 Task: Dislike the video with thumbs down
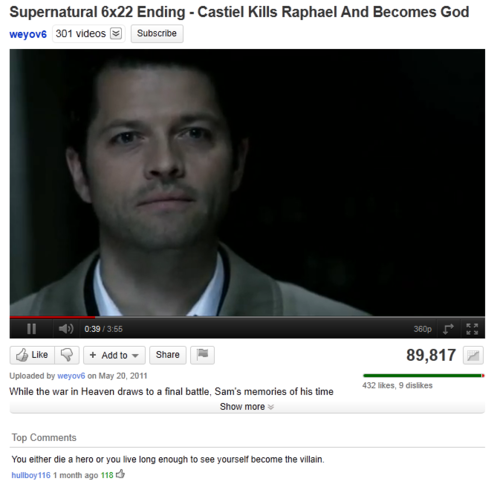67,355
